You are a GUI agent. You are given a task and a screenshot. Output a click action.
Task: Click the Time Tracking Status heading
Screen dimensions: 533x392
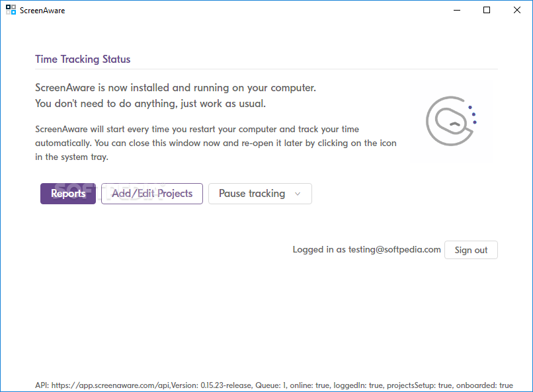click(83, 59)
